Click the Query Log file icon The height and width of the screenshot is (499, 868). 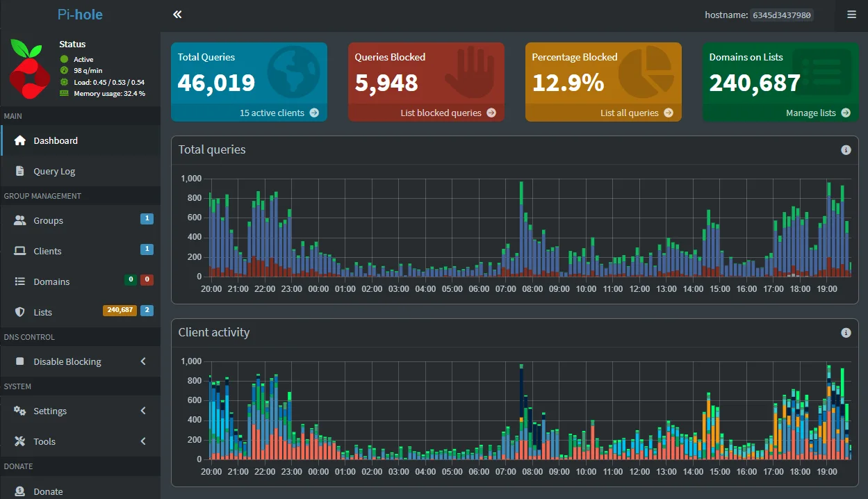[19, 171]
